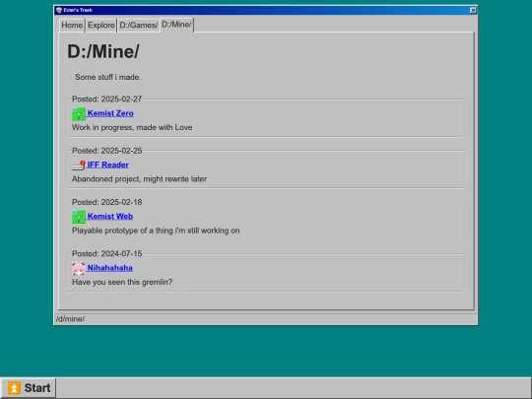Click the window title bar trash icon
The image size is (532, 399).
pyautogui.click(x=59, y=10)
